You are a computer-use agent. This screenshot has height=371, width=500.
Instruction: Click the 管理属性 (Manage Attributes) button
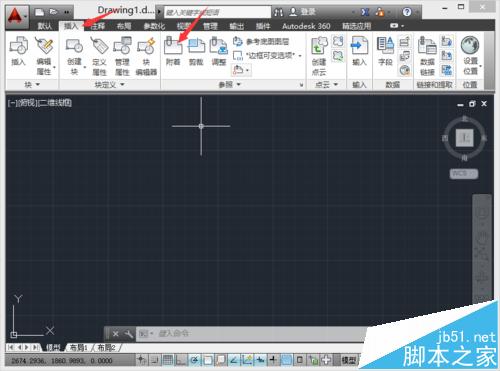[x=122, y=56]
